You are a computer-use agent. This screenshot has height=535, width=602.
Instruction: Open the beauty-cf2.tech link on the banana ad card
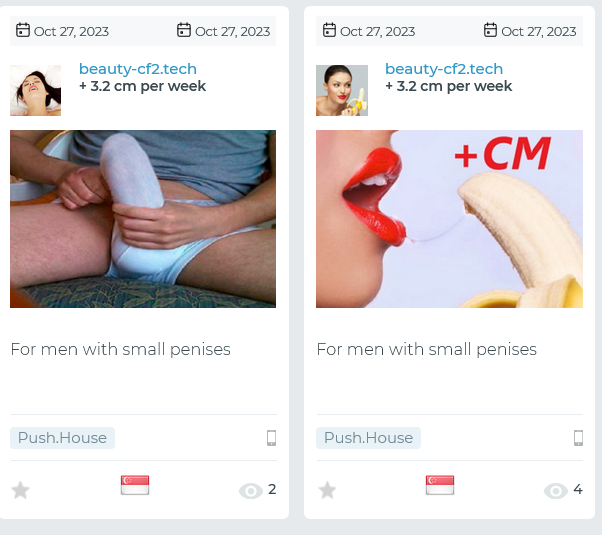click(444, 69)
